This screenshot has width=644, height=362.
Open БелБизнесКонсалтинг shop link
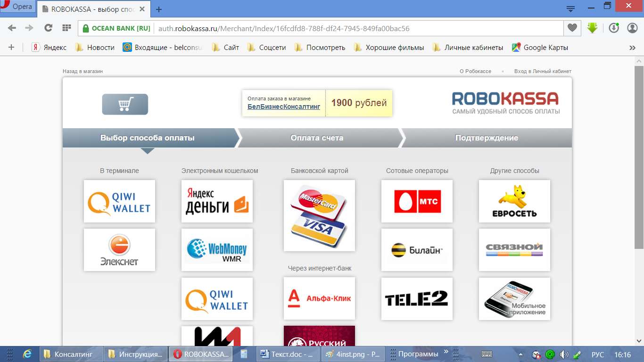coord(284,107)
